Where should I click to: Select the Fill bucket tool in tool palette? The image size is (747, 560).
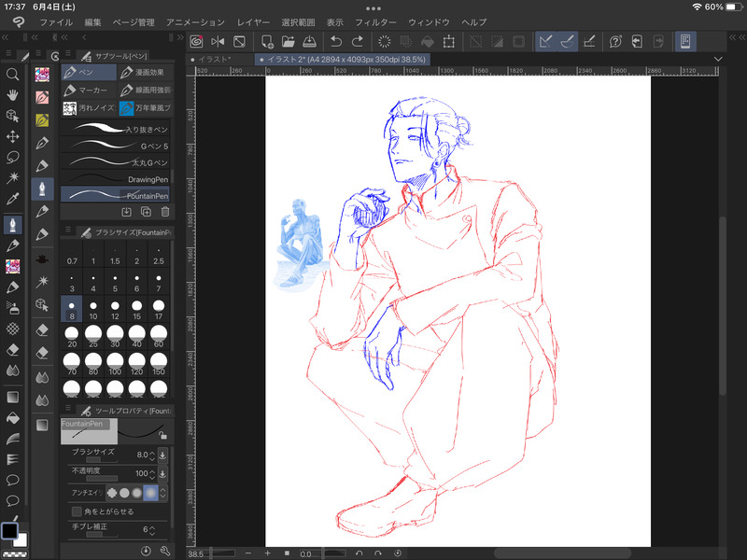tap(12, 418)
